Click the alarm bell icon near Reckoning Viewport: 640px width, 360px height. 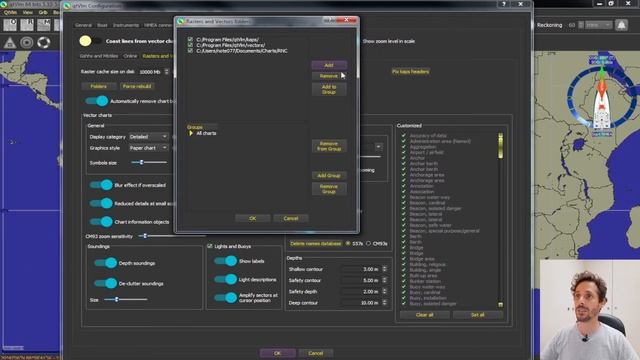[x=621, y=25]
